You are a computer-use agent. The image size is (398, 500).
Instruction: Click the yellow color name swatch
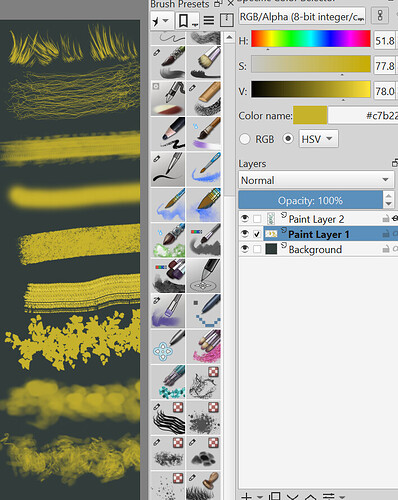coord(310,115)
